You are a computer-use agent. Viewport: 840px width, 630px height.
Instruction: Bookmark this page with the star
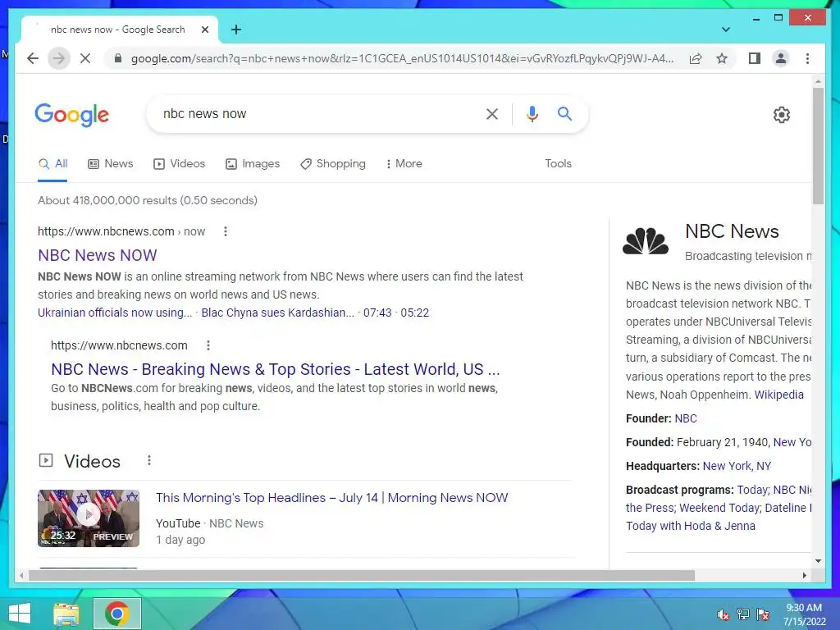point(722,58)
